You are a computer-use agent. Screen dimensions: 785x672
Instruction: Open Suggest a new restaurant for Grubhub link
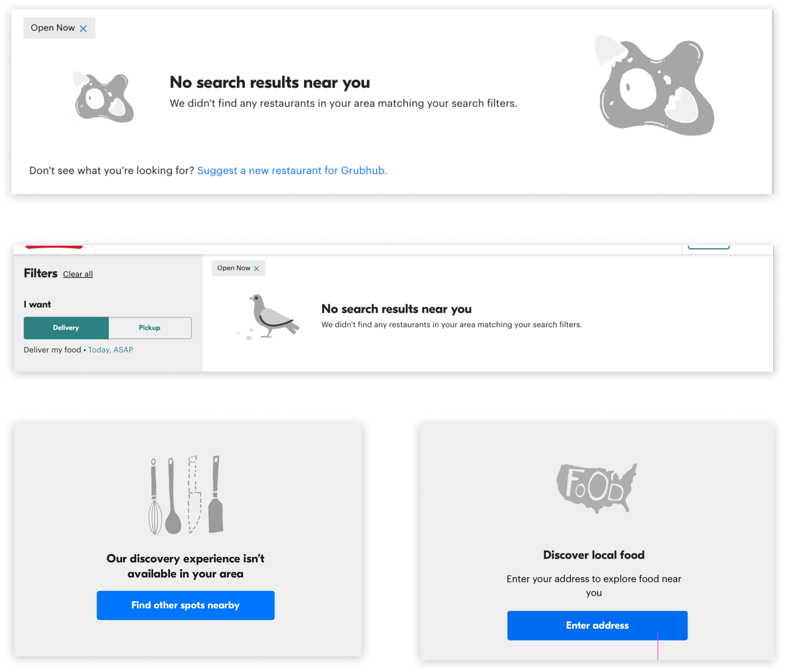coord(292,171)
